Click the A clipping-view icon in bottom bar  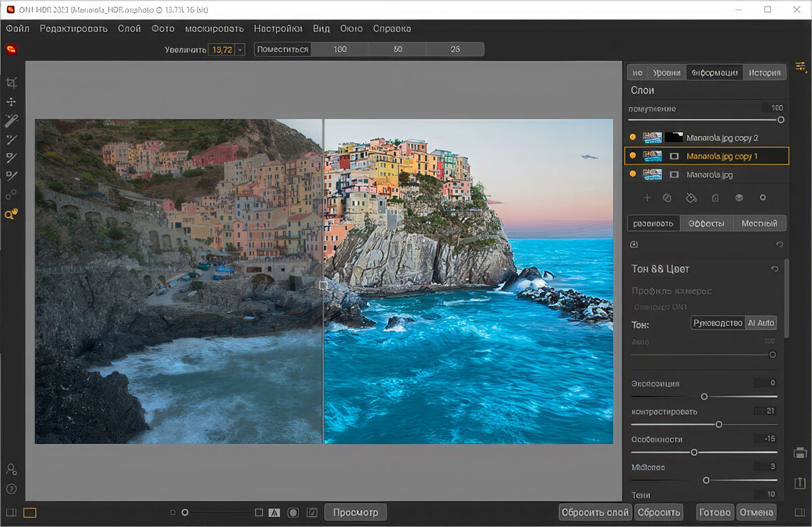[274, 512]
